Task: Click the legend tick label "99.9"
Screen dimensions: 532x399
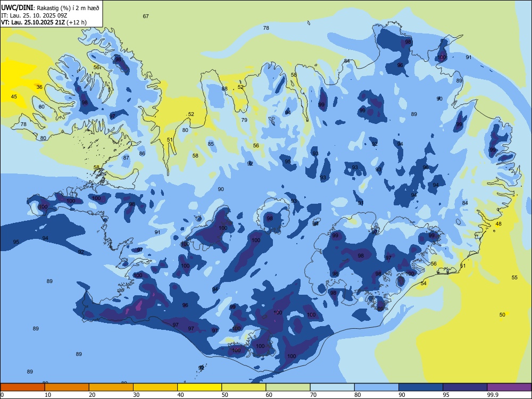Action: 492,395
